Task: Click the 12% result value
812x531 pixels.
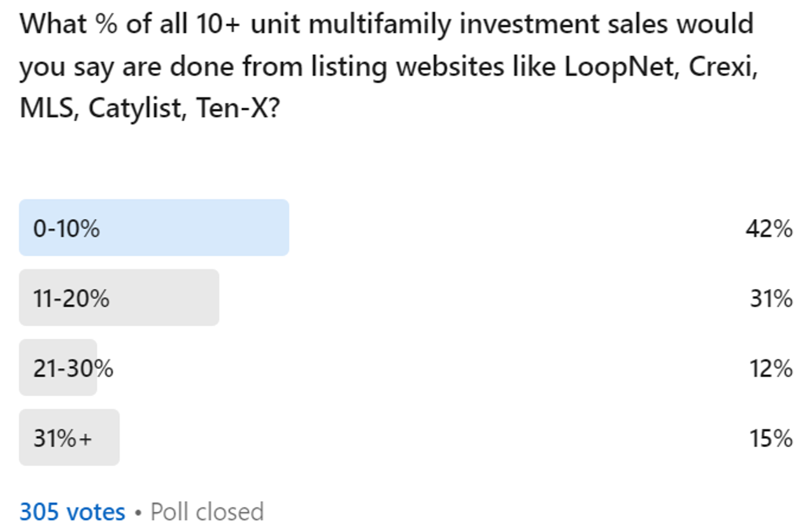Action: click(x=769, y=369)
